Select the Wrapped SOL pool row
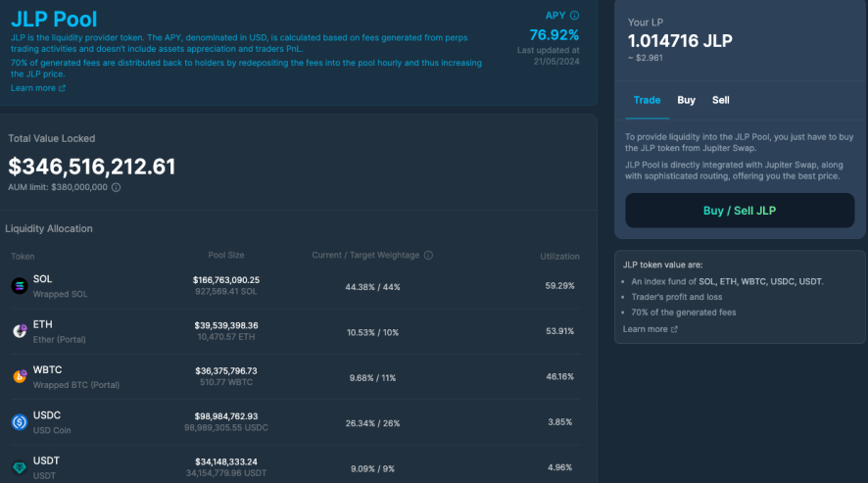This screenshot has height=483, width=868. click(295, 286)
